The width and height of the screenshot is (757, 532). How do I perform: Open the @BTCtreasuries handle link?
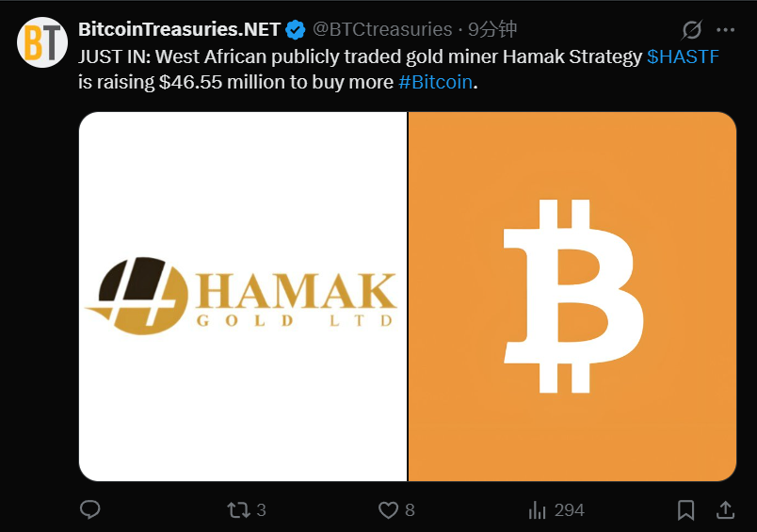pos(382,30)
